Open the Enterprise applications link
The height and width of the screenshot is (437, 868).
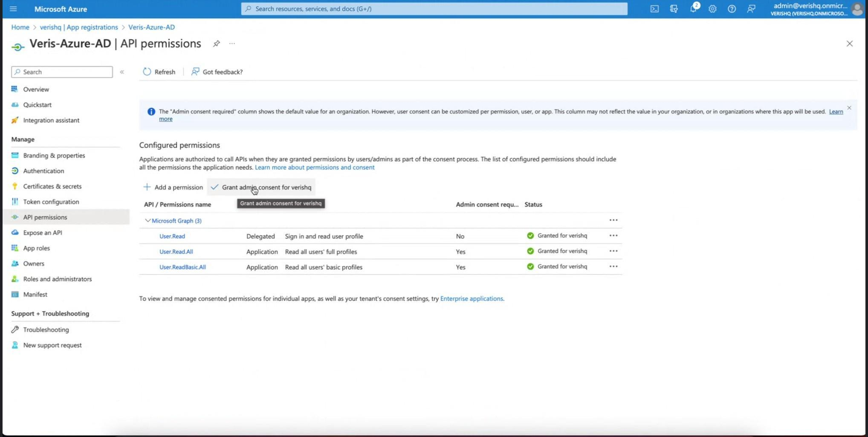[471, 299]
